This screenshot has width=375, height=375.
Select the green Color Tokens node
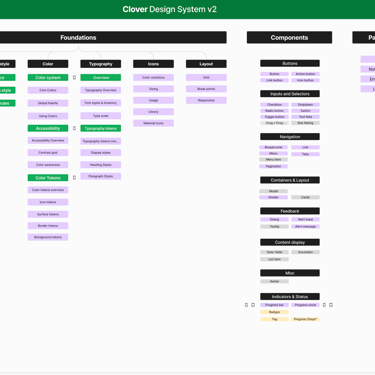pyautogui.click(x=48, y=178)
